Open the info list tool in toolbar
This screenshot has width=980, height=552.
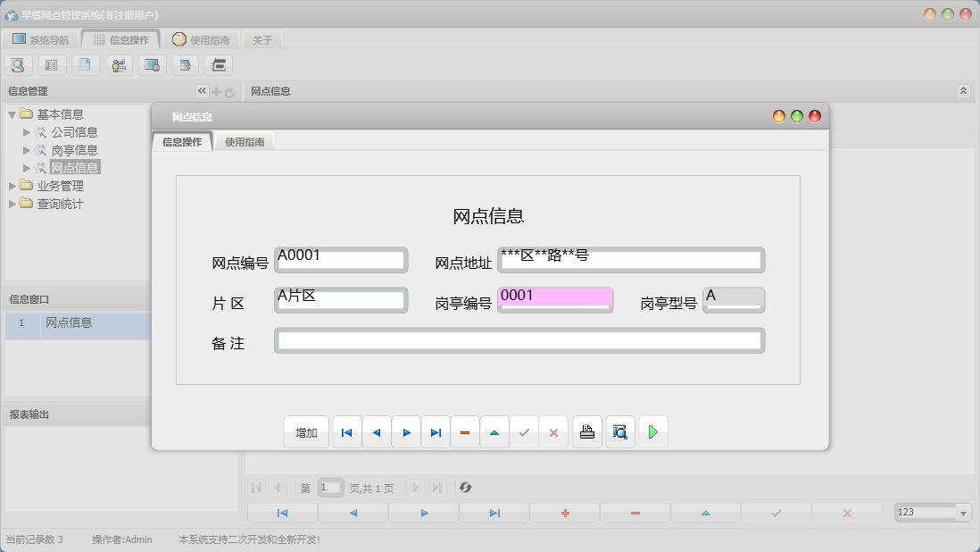pyautogui.click(x=52, y=64)
